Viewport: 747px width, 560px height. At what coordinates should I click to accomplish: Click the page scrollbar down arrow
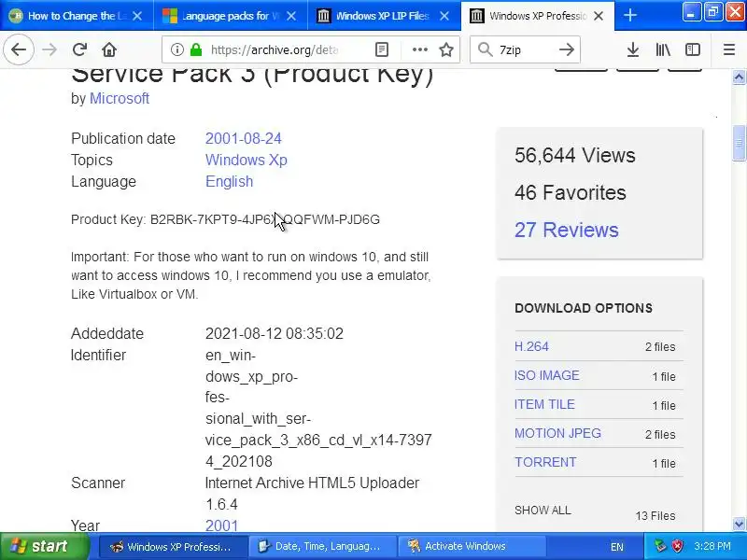coord(739,525)
